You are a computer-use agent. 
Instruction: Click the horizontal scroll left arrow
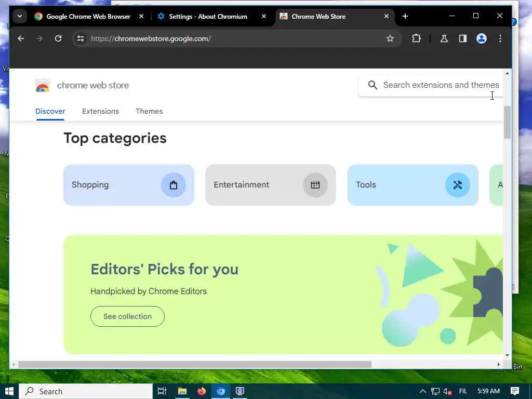(x=14, y=364)
